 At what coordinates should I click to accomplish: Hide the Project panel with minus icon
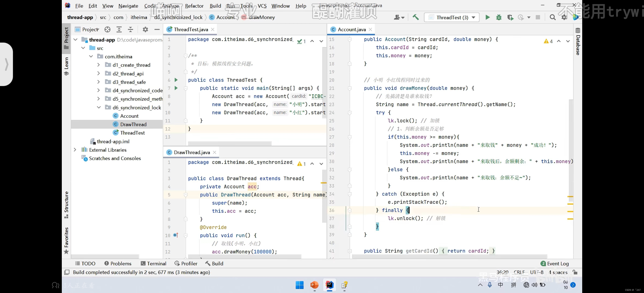coord(157,30)
